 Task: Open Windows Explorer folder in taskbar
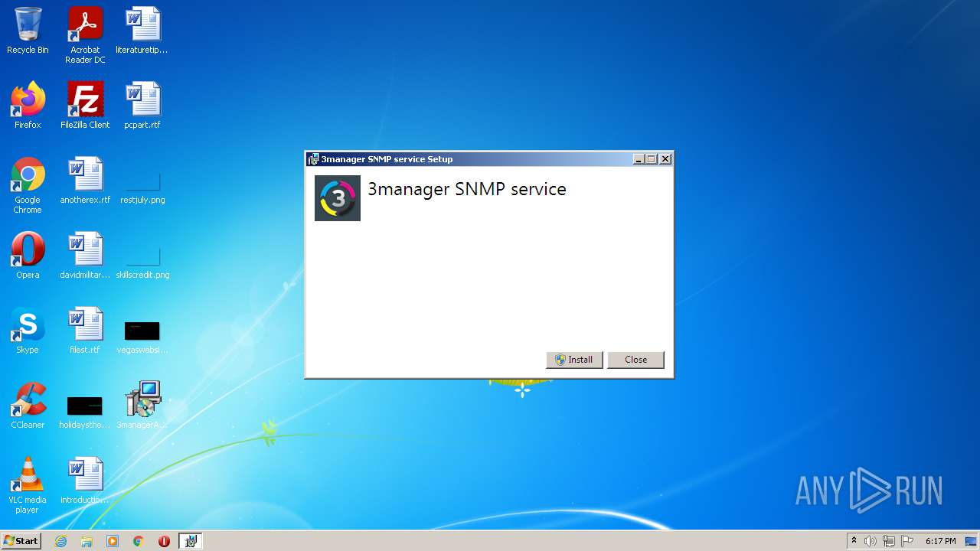[x=87, y=541]
